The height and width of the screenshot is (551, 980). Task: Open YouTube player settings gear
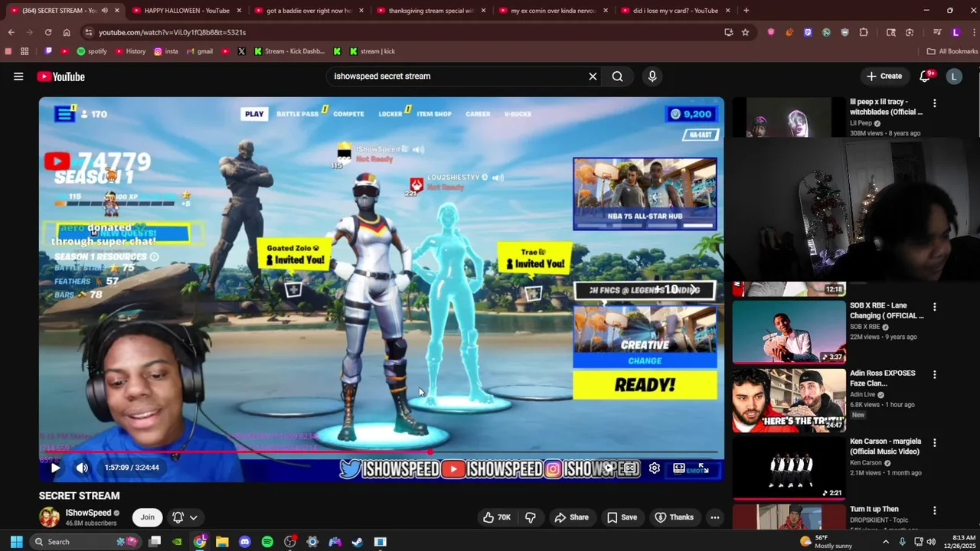click(x=655, y=468)
